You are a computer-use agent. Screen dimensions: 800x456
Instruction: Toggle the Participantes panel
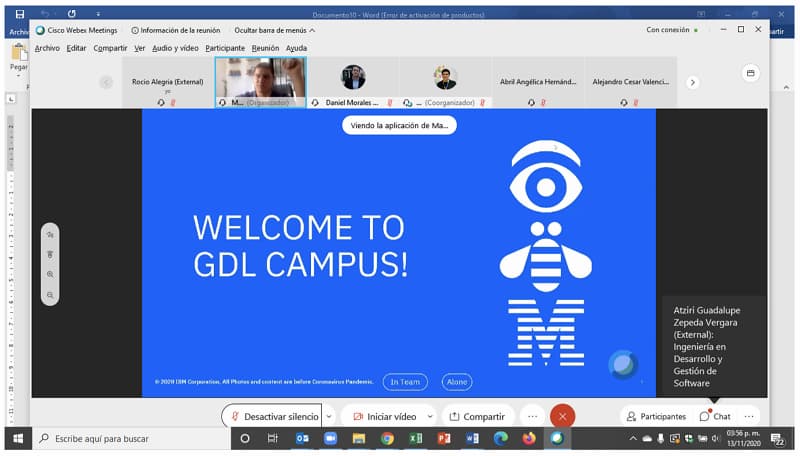[656, 416]
